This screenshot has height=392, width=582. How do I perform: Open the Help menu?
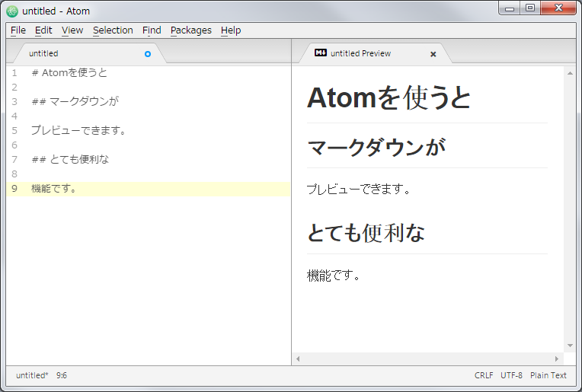tap(231, 30)
